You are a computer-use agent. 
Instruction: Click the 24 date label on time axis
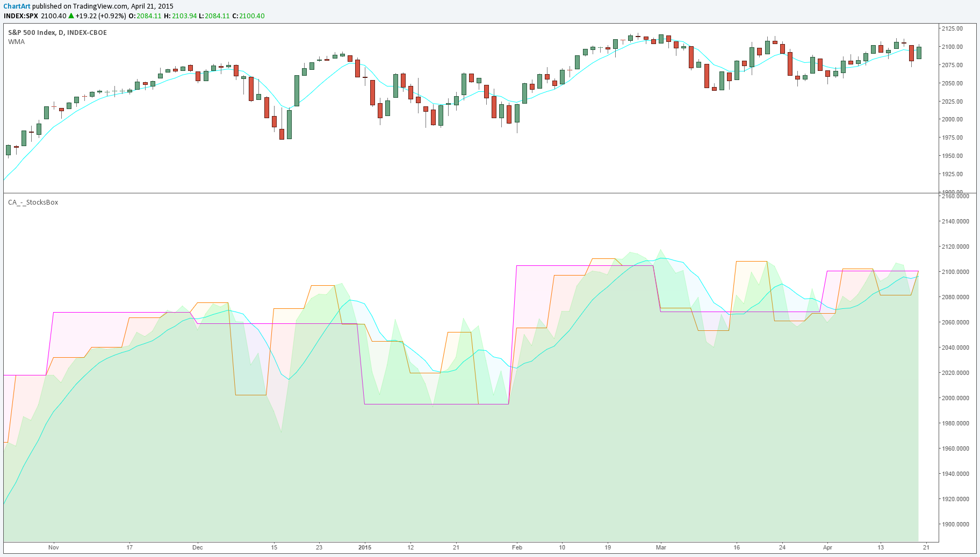(782, 547)
